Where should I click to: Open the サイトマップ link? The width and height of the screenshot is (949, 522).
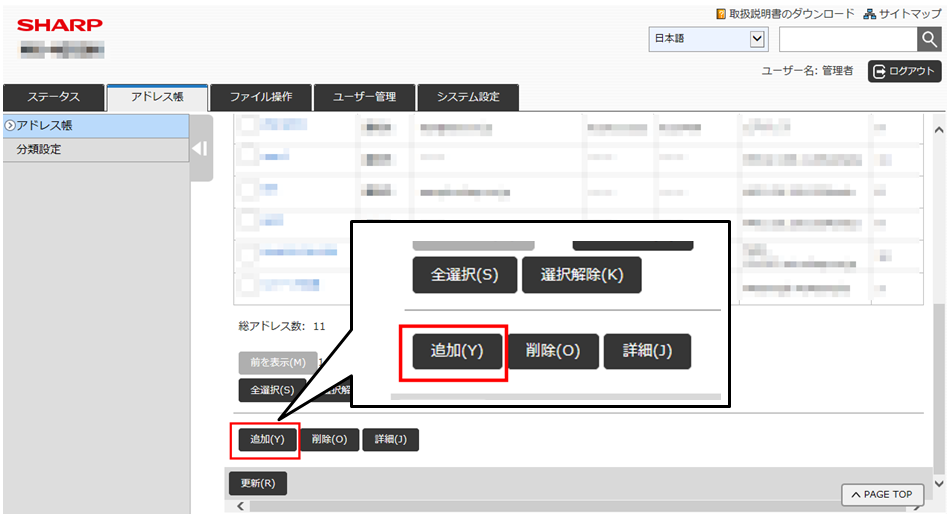click(x=910, y=13)
